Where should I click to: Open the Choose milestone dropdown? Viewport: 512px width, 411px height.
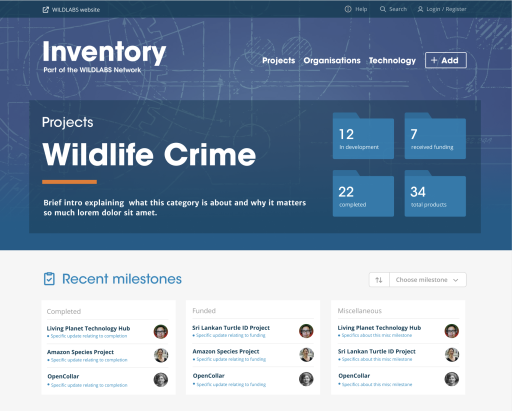[428, 280]
